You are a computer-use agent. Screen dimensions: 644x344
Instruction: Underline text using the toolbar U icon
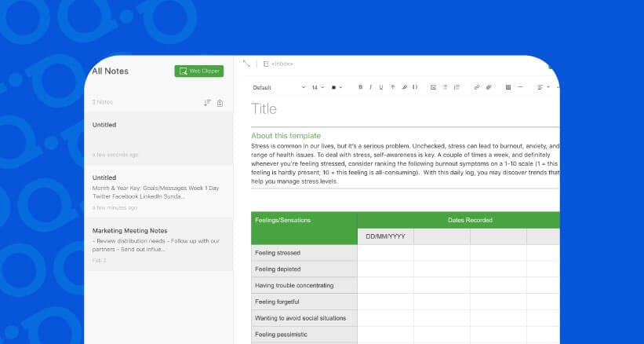tap(381, 87)
